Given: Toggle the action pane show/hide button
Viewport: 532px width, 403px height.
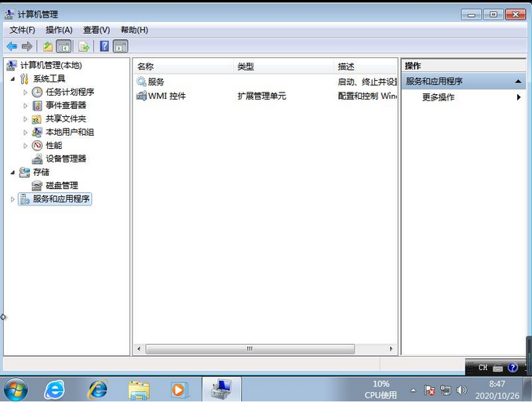Looking at the screenshot, I should [120, 47].
